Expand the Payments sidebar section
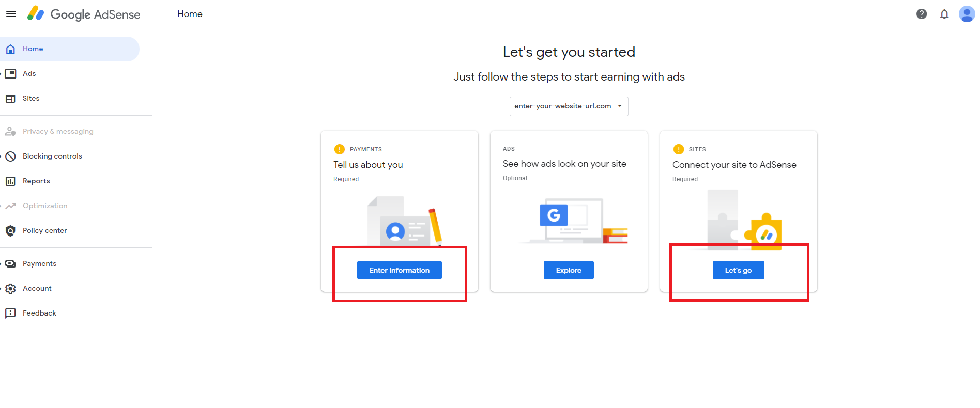Screen dimensions: 980x408 coord(70,264)
